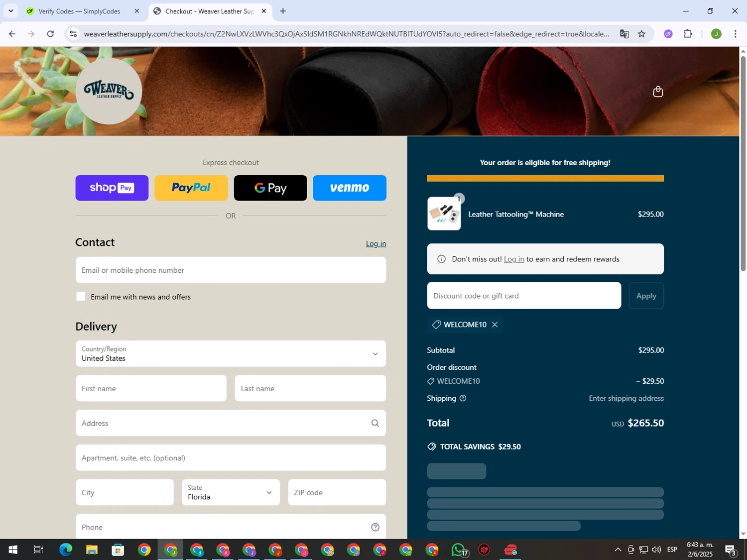Click the ZIP code field
747x560 pixels.
[337, 492]
